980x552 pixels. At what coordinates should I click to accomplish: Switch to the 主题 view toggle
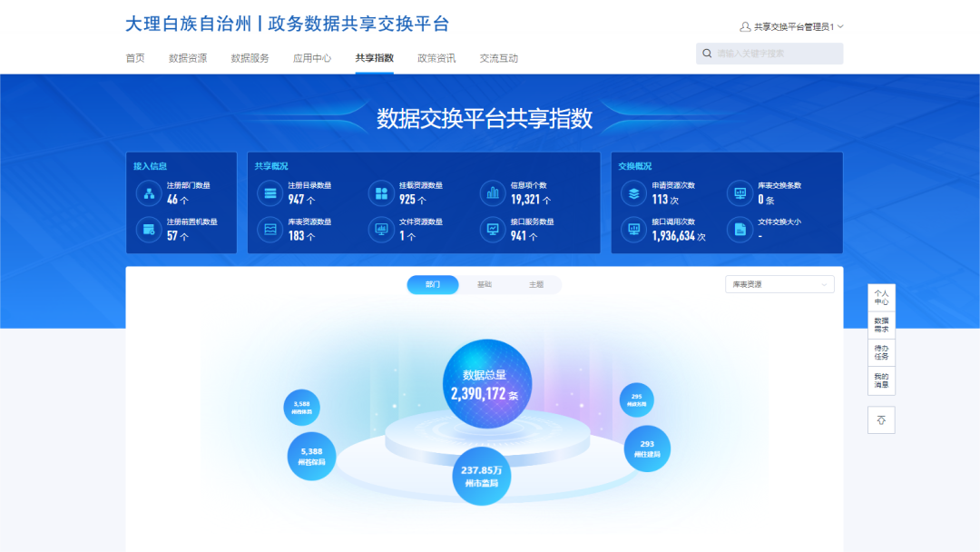click(536, 285)
